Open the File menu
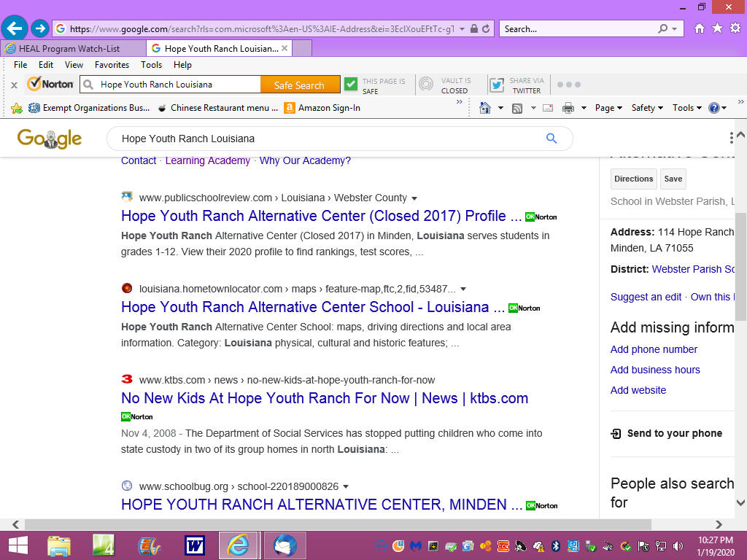747x560 pixels. pos(20,65)
